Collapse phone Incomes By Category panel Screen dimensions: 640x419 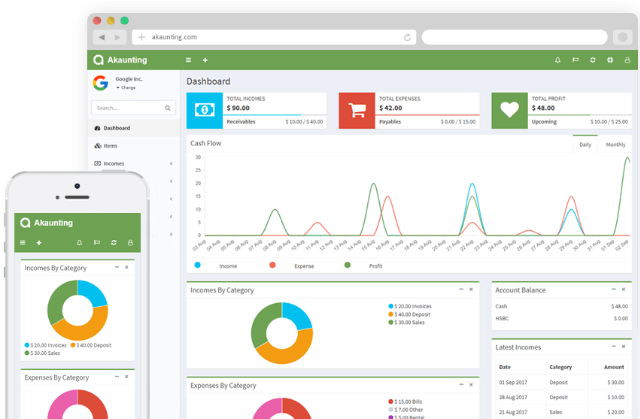[117, 267]
